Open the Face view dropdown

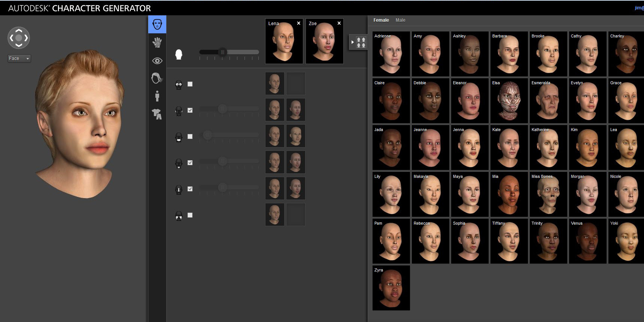[x=19, y=58]
